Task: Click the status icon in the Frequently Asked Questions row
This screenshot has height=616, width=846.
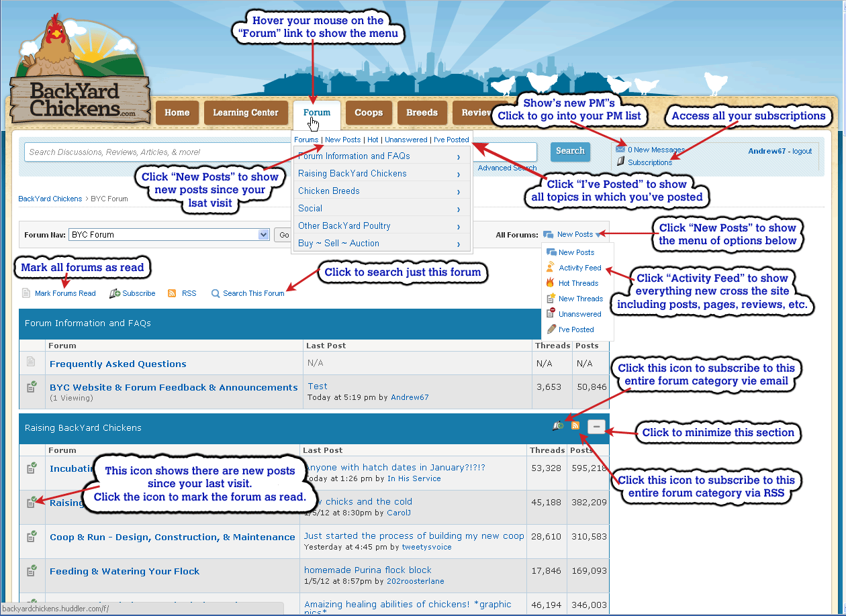Action: (x=31, y=362)
